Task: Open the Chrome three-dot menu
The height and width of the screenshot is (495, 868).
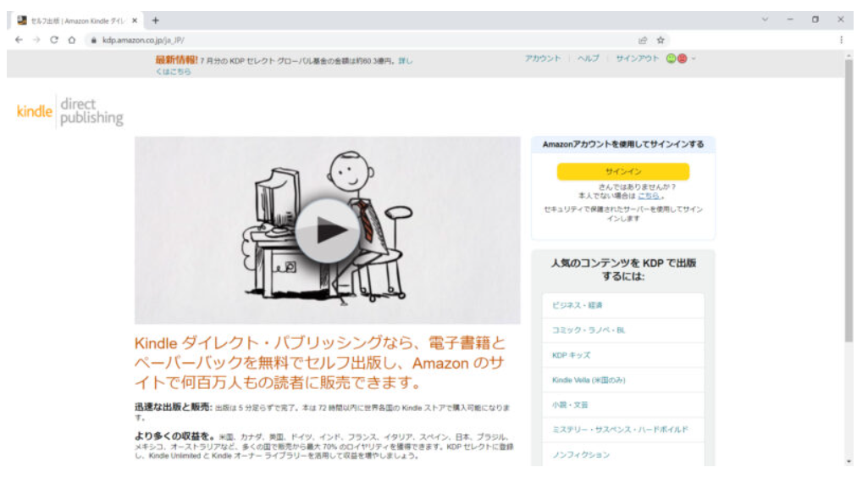Action: [842, 40]
